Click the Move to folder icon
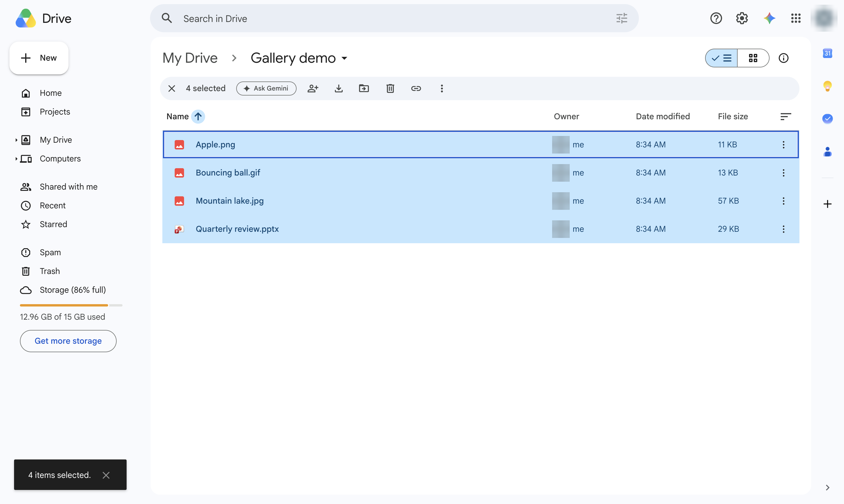844x504 pixels. pos(364,88)
